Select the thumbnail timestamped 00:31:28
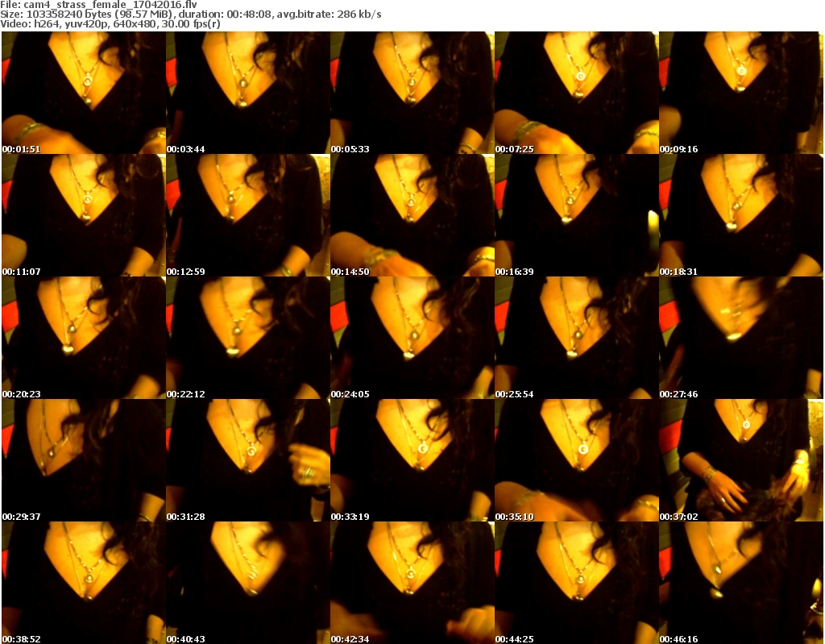825x644 pixels. pos(248,460)
